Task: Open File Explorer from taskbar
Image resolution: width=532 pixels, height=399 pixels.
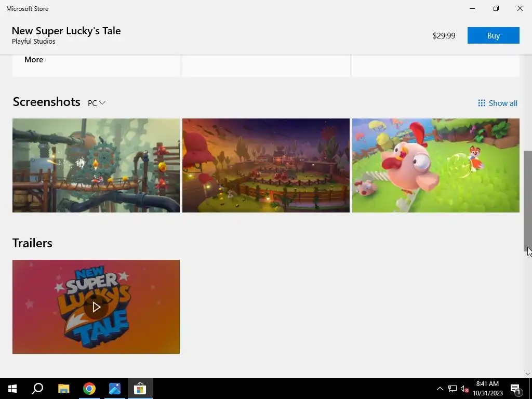Action: (63, 389)
